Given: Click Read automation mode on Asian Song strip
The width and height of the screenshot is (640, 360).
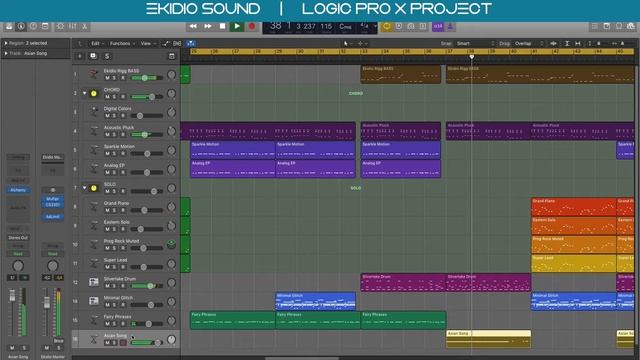Looking at the screenshot, I should [18, 254].
